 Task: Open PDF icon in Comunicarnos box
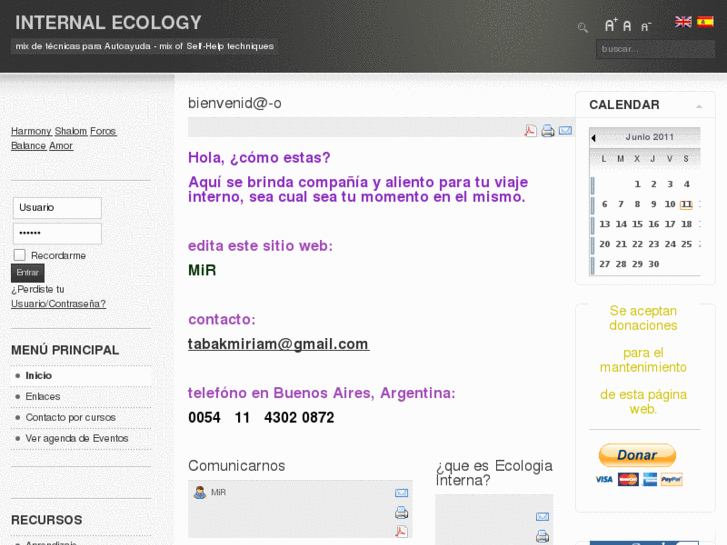click(402, 531)
